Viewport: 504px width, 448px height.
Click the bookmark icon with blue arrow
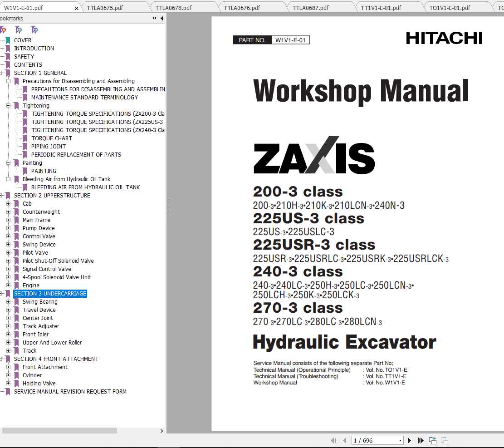(34, 30)
